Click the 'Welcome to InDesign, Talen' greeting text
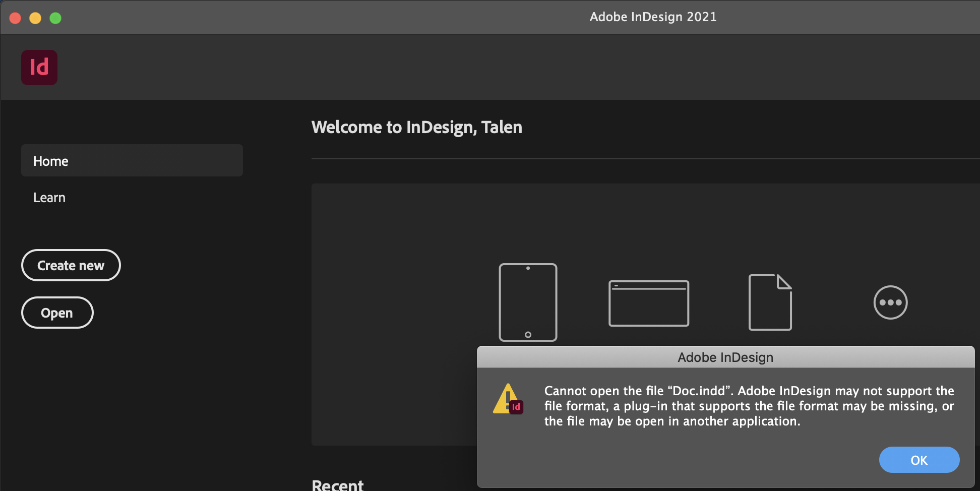This screenshot has width=980, height=491. coord(416,127)
